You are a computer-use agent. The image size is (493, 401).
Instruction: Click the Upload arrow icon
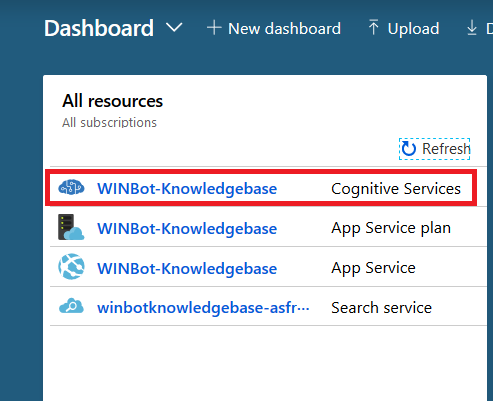point(373,27)
